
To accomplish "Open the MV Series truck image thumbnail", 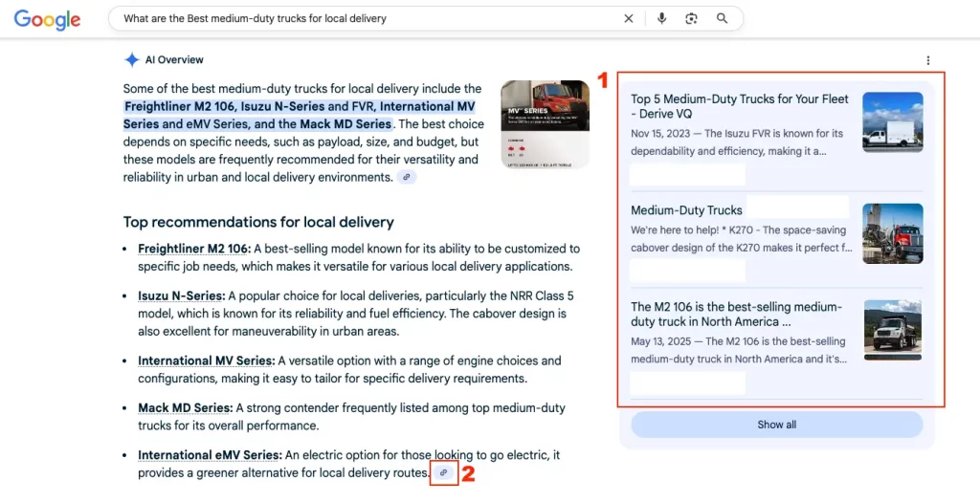I will click(x=545, y=124).
